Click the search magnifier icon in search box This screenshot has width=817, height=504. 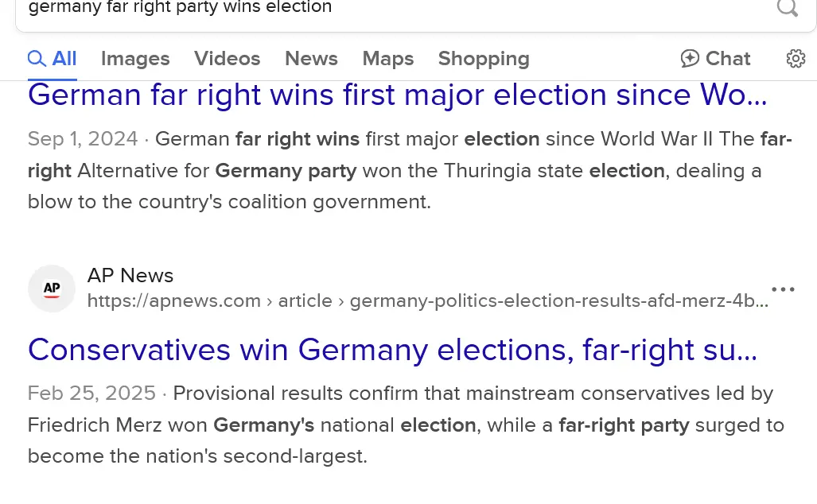(x=787, y=8)
